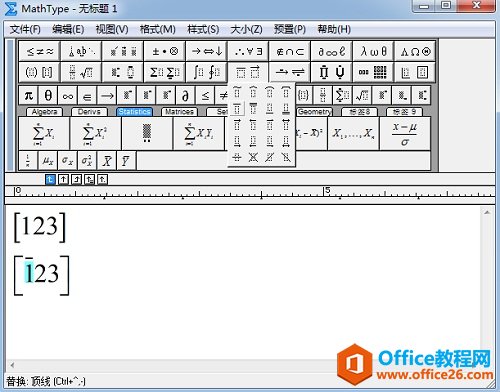This screenshot has height=392, width=500.
Task: Insert the X₁,…,Xₙ expression
Action: coord(353,134)
